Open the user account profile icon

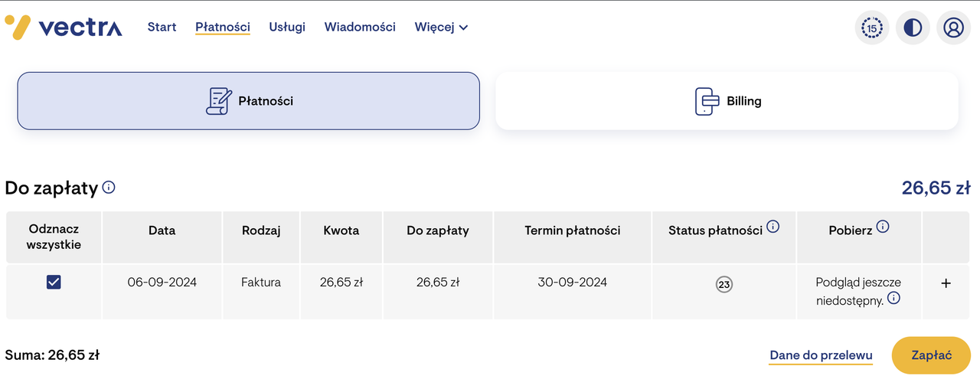[x=953, y=28]
